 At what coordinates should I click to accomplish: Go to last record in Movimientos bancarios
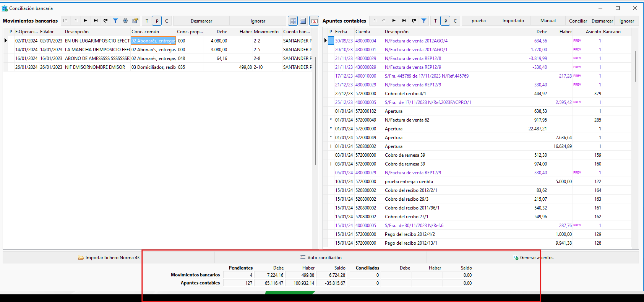(x=96, y=21)
